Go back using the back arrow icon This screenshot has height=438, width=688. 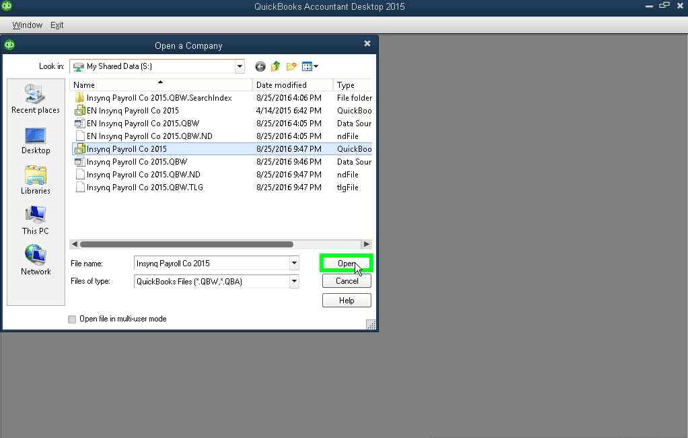(x=260, y=66)
